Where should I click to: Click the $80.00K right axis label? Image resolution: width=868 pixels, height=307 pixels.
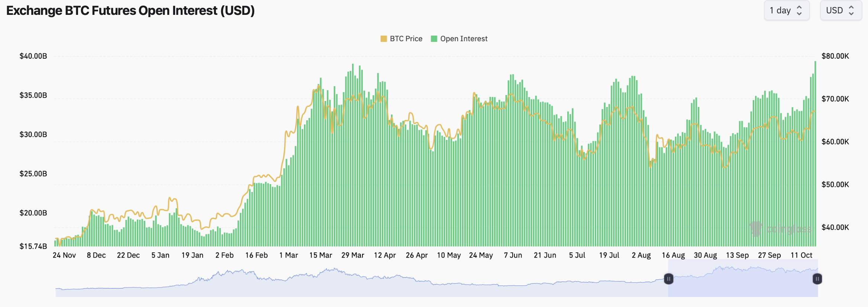835,56
